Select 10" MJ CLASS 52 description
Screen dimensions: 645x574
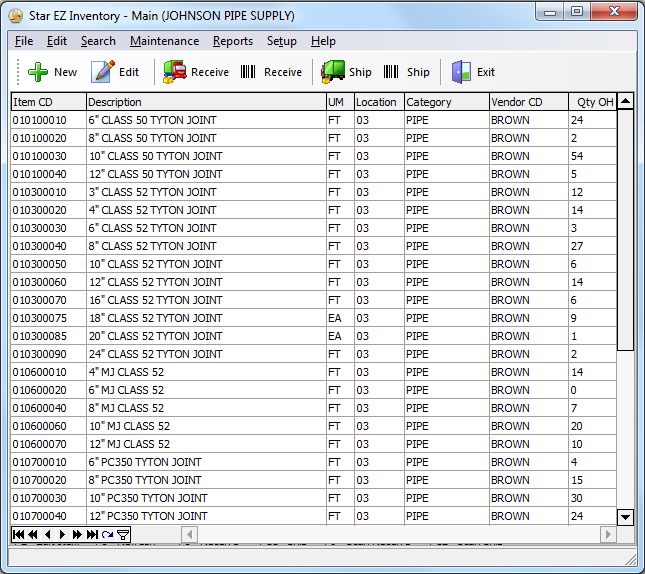pos(129,426)
